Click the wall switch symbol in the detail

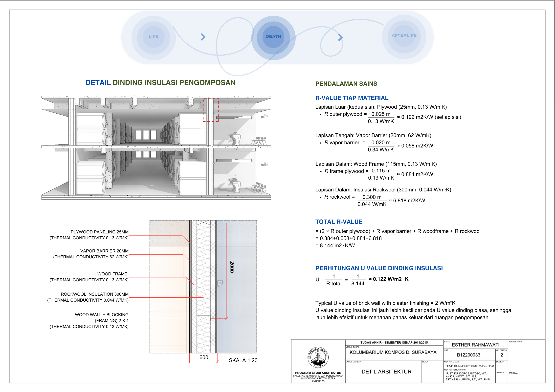tap(220, 283)
